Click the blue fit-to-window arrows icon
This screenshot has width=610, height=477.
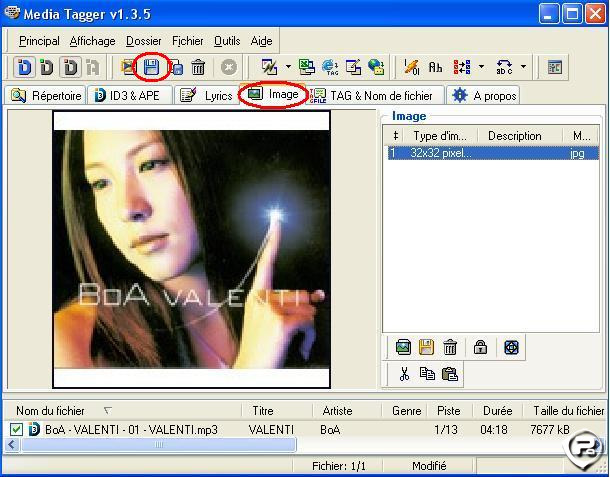pyautogui.click(x=511, y=347)
